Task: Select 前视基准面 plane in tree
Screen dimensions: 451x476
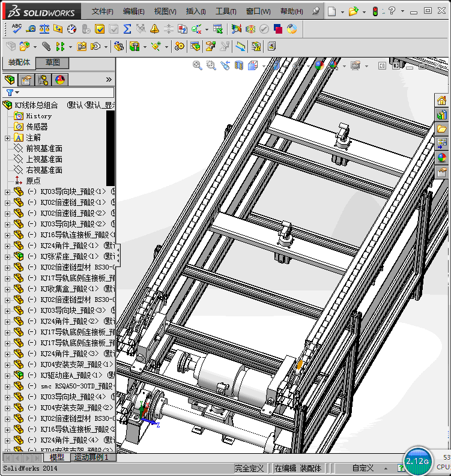Action: [x=44, y=148]
